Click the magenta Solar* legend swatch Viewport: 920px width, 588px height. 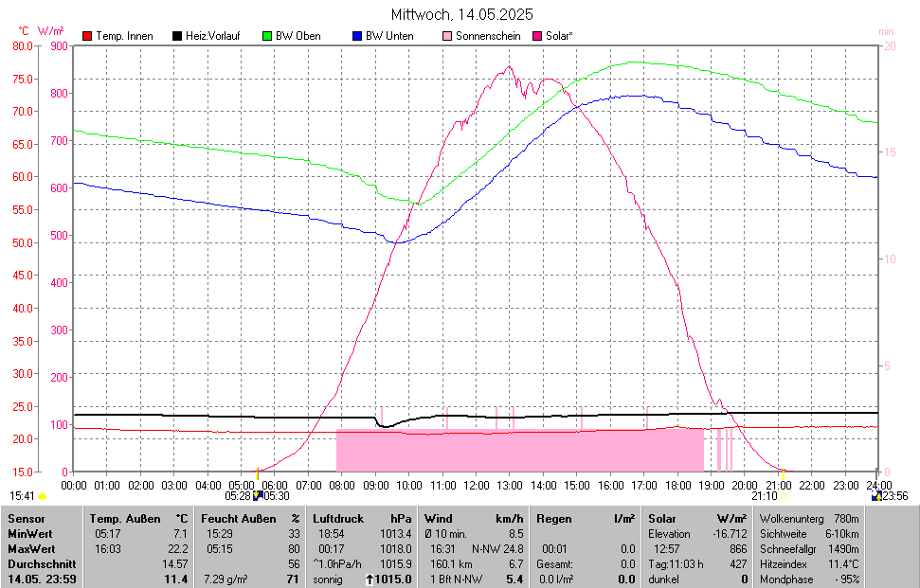537,36
